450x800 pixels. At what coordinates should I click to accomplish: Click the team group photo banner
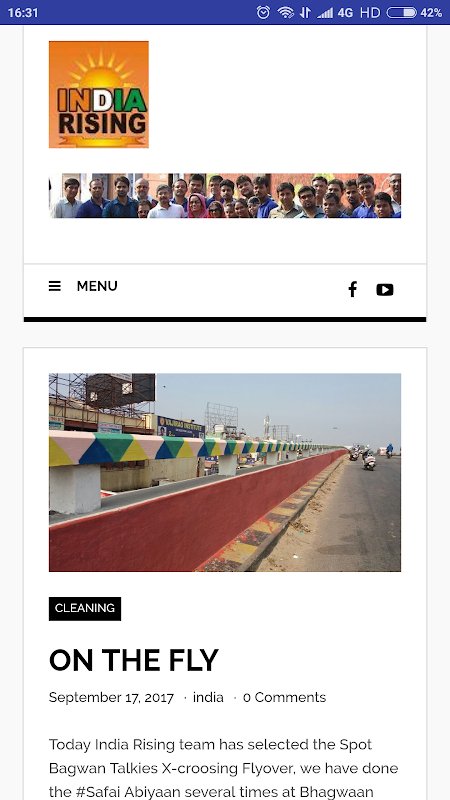coord(224,196)
